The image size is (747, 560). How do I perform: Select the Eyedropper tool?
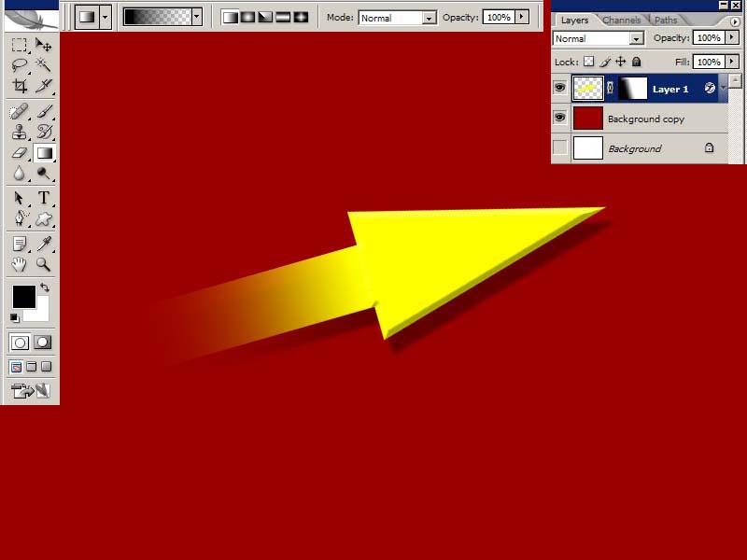43,244
